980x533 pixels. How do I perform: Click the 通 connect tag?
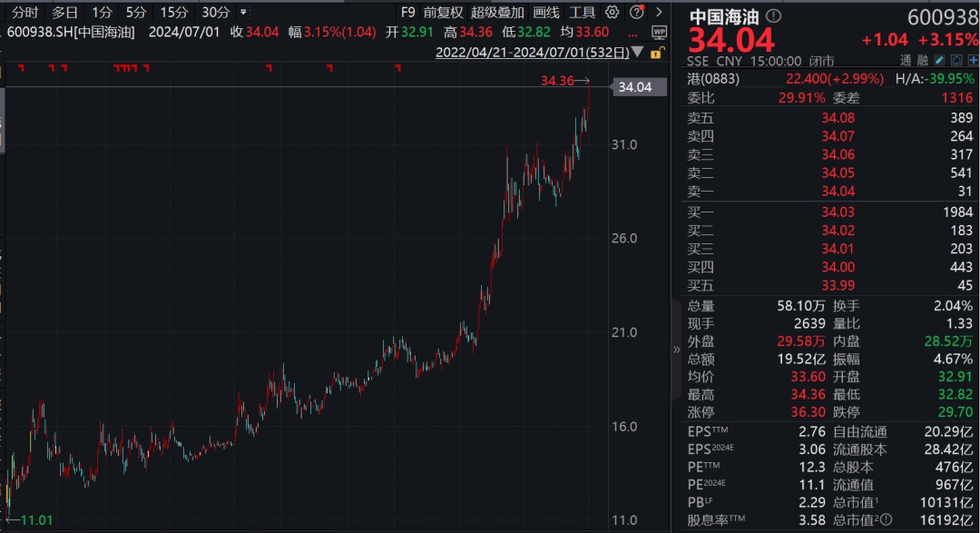[x=906, y=60]
